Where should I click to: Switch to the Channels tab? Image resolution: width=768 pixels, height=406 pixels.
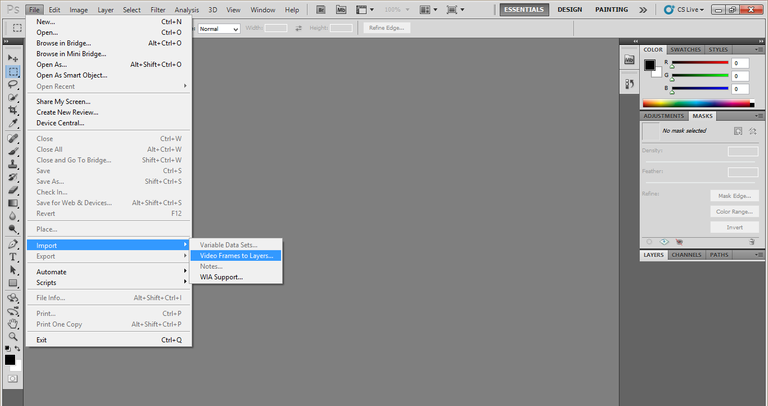coord(686,255)
